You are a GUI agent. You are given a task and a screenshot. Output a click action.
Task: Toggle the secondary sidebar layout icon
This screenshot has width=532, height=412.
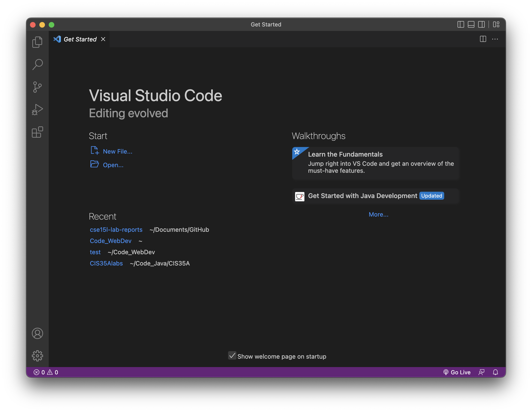pyautogui.click(x=481, y=24)
